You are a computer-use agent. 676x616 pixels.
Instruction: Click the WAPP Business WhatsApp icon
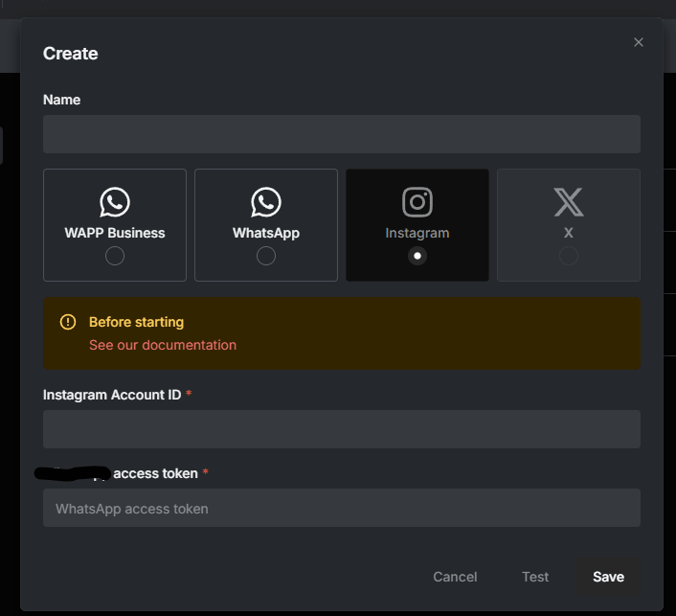coord(115,202)
